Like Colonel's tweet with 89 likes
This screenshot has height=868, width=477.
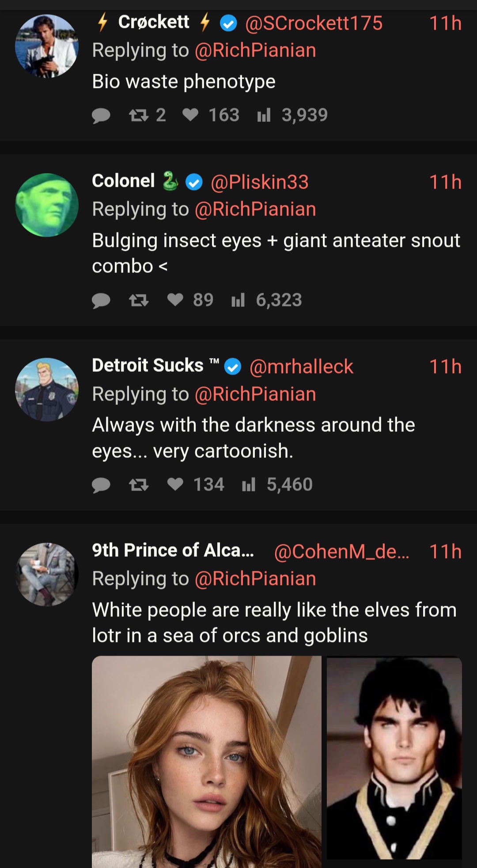pyautogui.click(x=175, y=300)
